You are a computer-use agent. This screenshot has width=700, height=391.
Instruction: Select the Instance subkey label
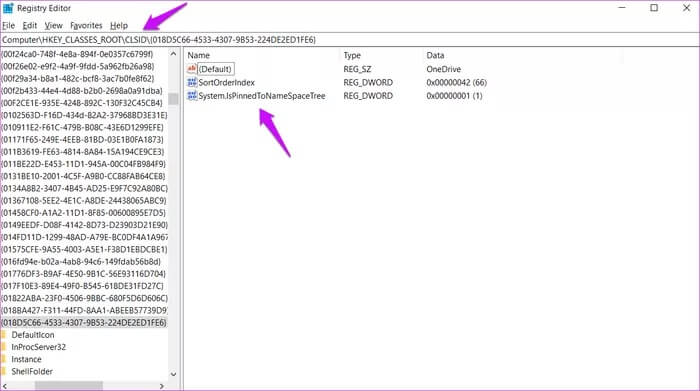[x=26, y=359]
